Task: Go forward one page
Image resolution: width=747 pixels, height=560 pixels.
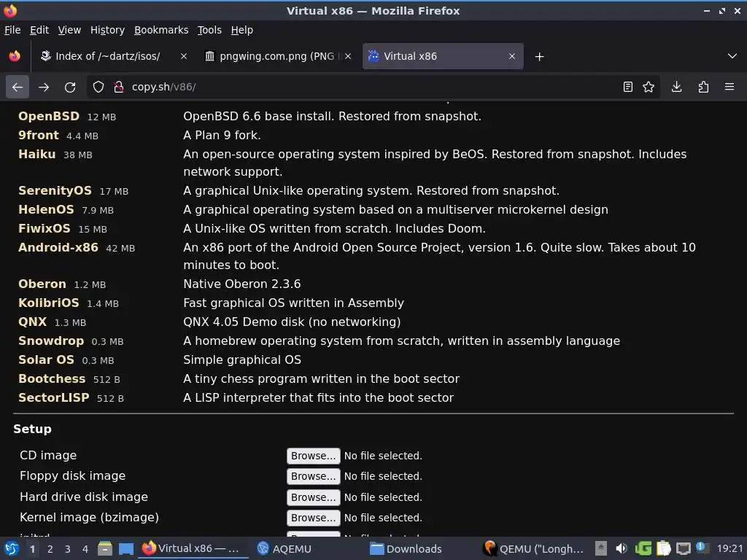Action: (43, 87)
